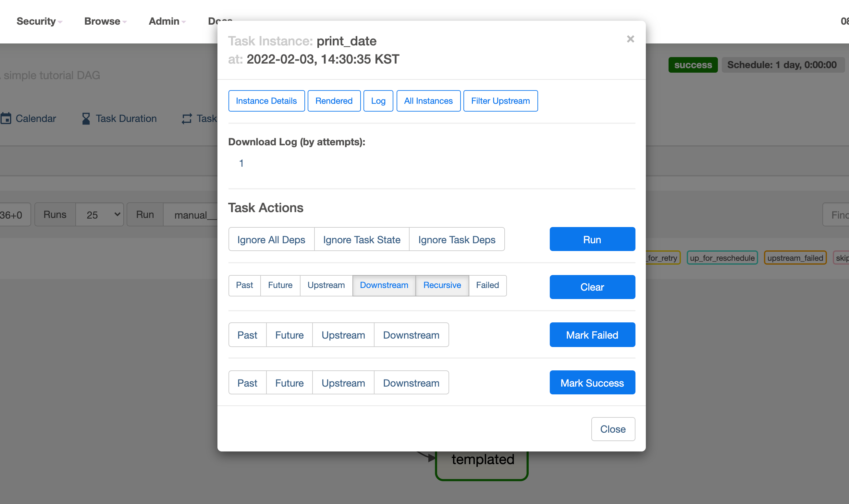
Task: Open the Runs count dropdown
Action: (x=100, y=215)
